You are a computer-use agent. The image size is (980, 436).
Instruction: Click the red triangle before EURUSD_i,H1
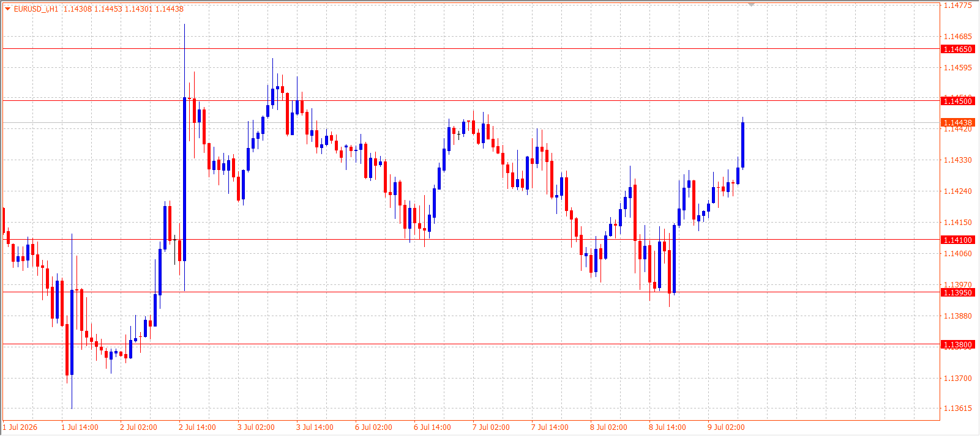pyautogui.click(x=8, y=9)
